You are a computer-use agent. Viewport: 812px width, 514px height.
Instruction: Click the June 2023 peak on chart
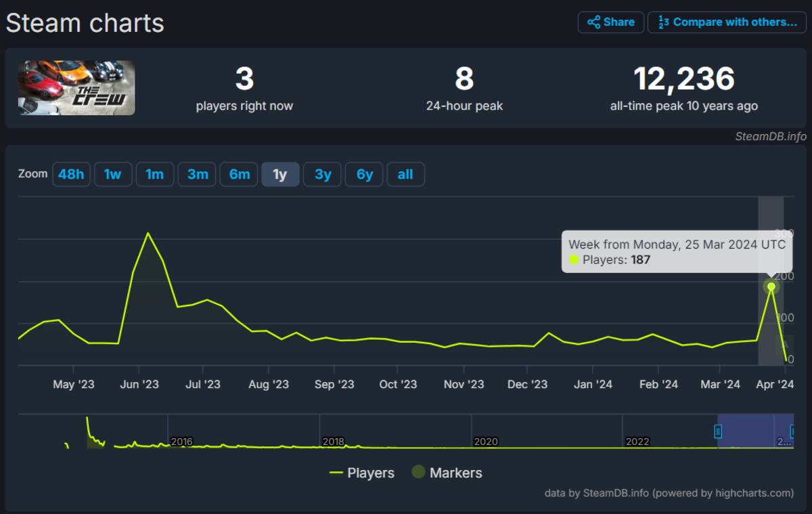coord(148,234)
